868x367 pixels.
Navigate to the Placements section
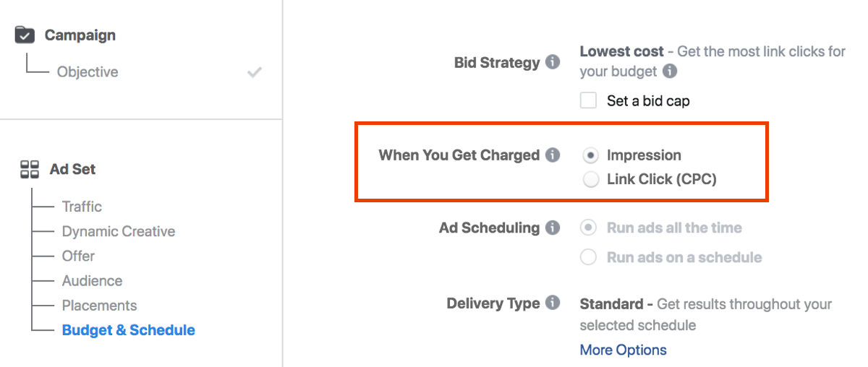(99, 306)
